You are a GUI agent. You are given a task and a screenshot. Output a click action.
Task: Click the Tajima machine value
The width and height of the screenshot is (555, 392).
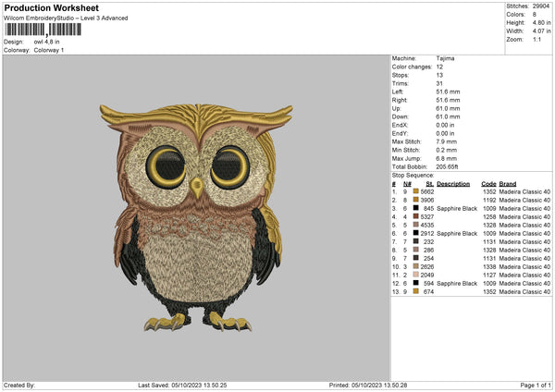[x=444, y=58]
